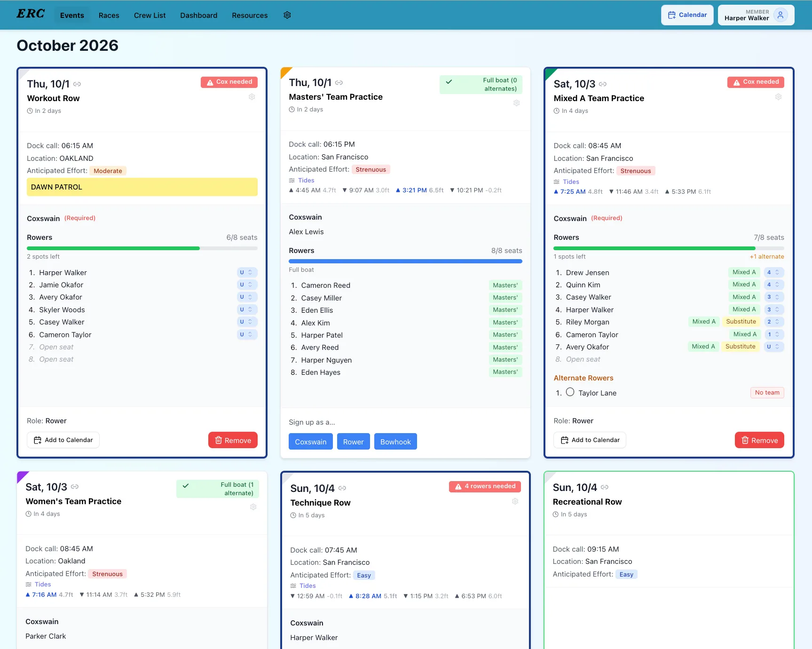This screenshot has height=649, width=812.
Task: Sign up as Coxswain for Masters' practice
Action: pos(311,442)
